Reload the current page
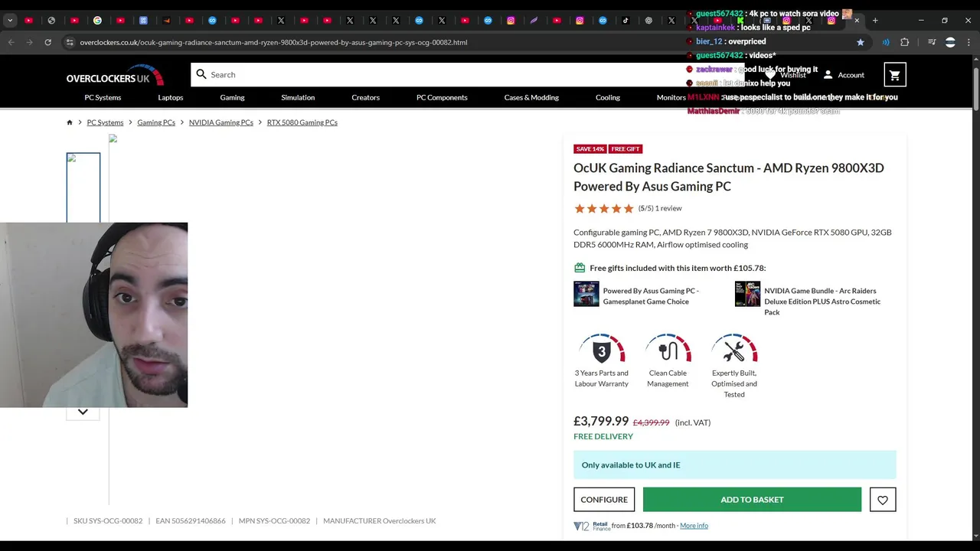980x551 pixels. pos(47,42)
